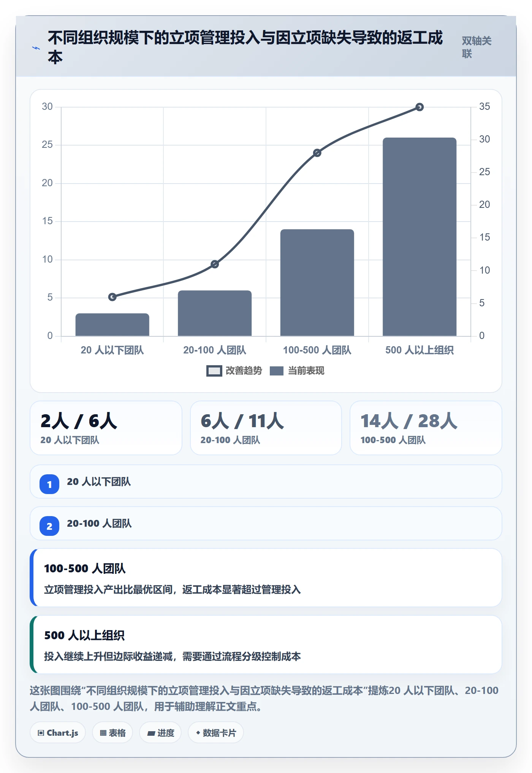The width and height of the screenshot is (532, 773).
Task: Select the line point above the 100-500 人团队 bar
Action: point(317,153)
